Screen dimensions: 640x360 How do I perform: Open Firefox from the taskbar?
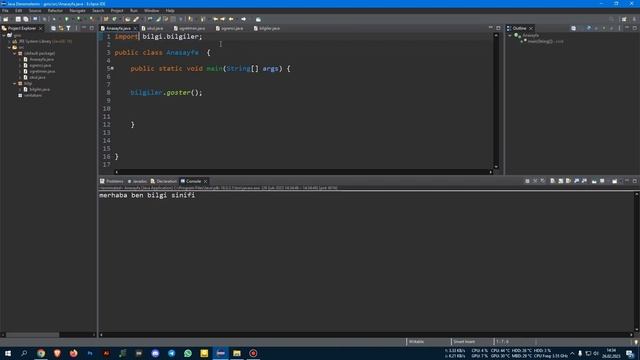tap(73, 353)
